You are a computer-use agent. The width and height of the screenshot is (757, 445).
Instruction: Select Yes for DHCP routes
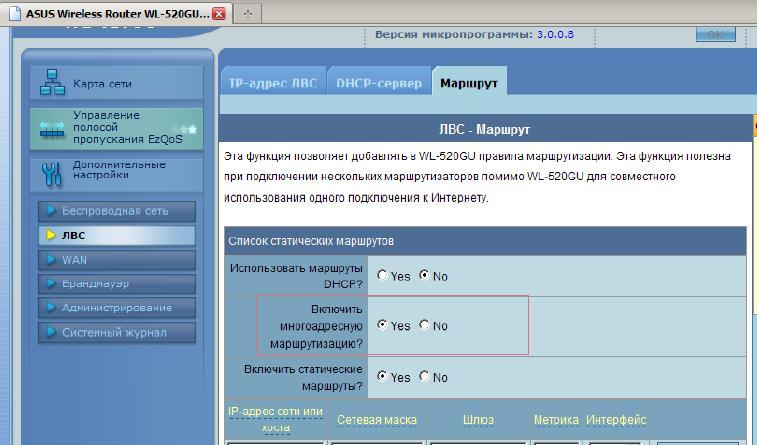tap(382, 275)
